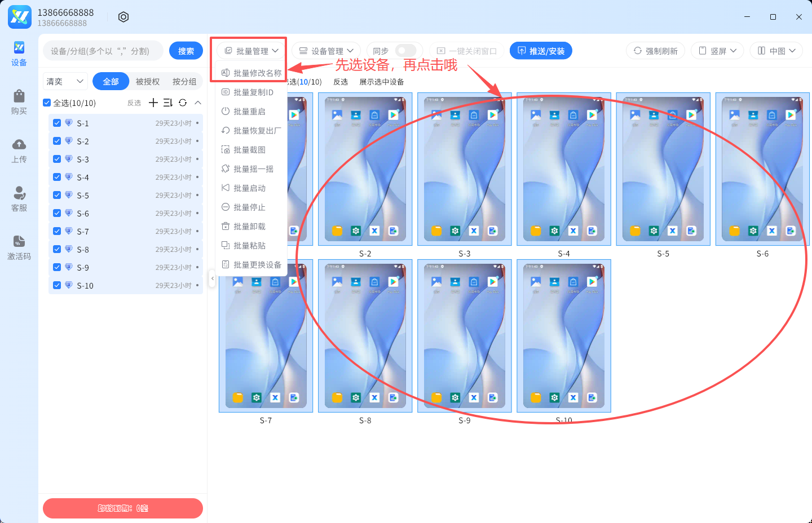Collapse the device list with the chevron

point(198,103)
